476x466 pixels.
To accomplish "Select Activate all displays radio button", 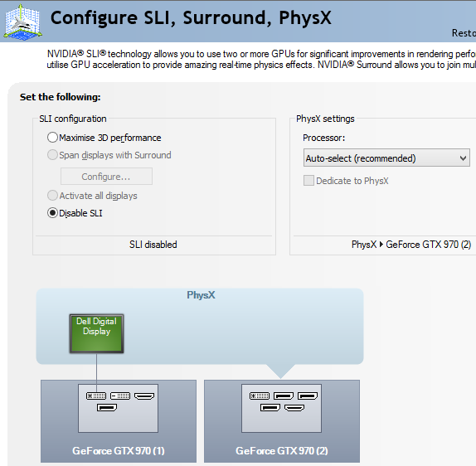I will [52, 195].
